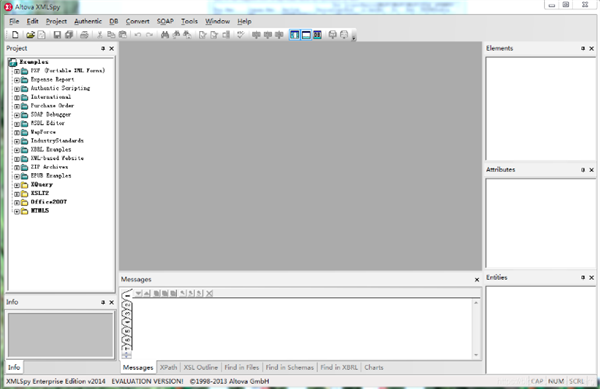
Task: Click the Validate checkmark toolbar icon
Action: tap(240, 35)
